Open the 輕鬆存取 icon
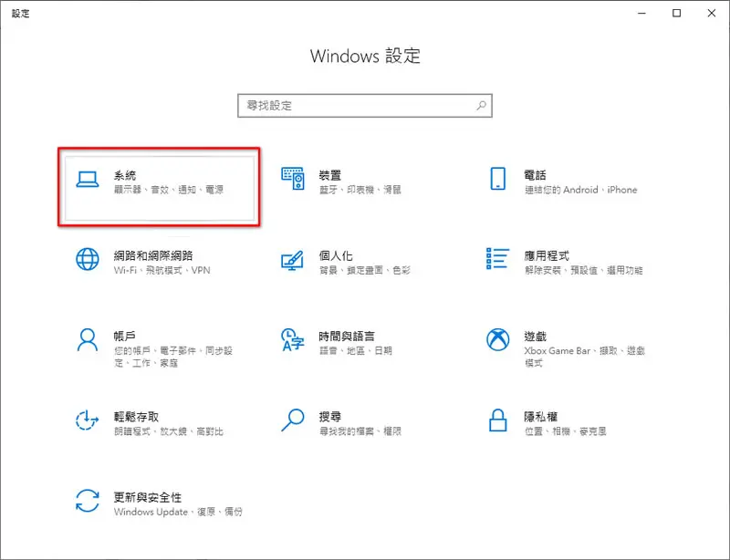Screen dimensions: 730x560 click(x=88, y=420)
